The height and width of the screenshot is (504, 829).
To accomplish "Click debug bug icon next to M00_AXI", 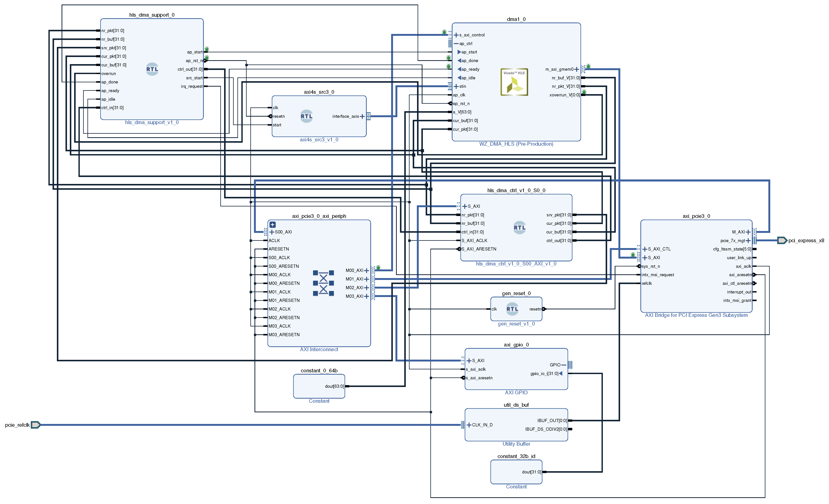I will click(x=378, y=267).
